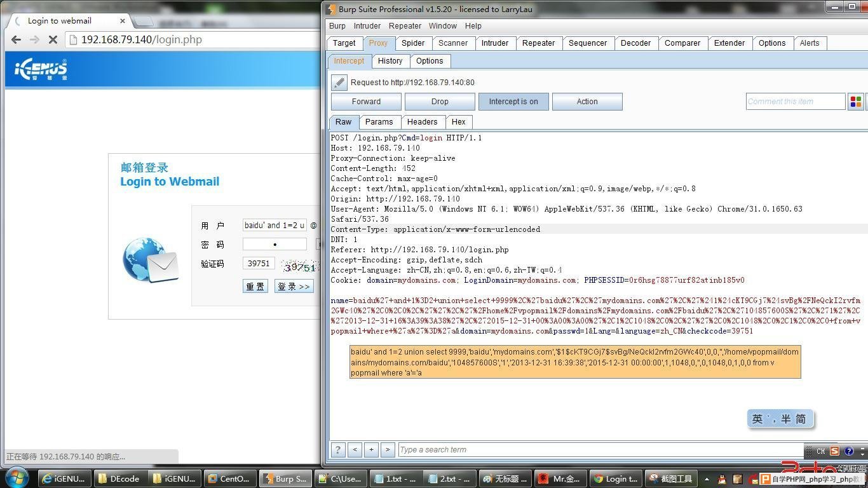Click the browser forward arrow
The height and width of the screenshot is (488, 868).
point(34,39)
